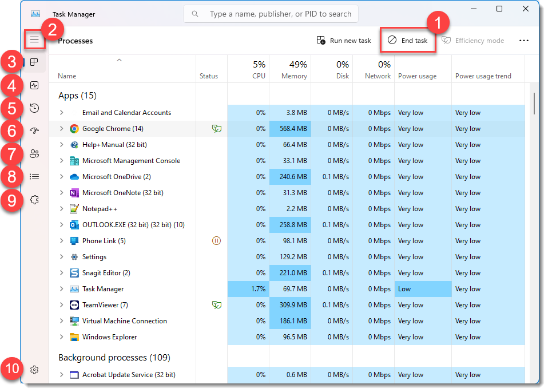Open Task Manager settings via the gear icon
548x392 pixels.
(x=34, y=370)
